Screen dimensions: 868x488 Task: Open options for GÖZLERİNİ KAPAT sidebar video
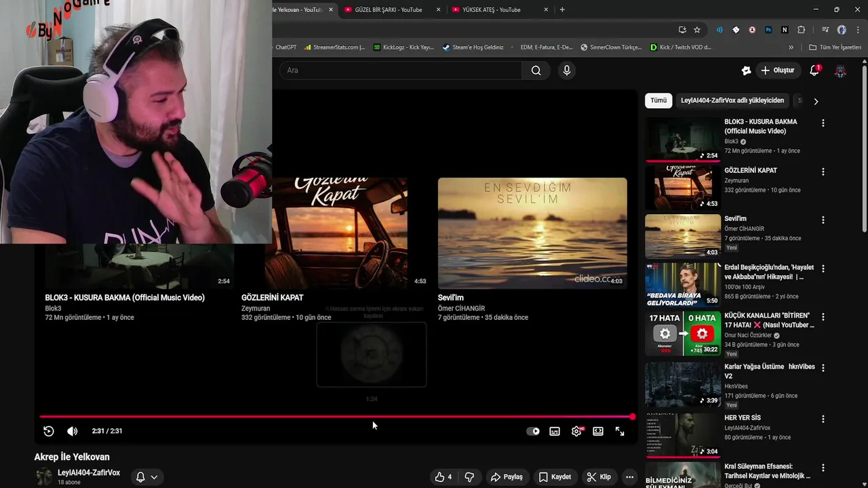pyautogui.click(x=823, y=171)
